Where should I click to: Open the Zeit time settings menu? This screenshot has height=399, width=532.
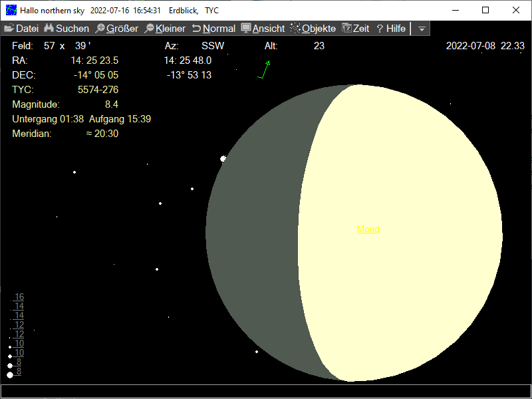(356, 29)
